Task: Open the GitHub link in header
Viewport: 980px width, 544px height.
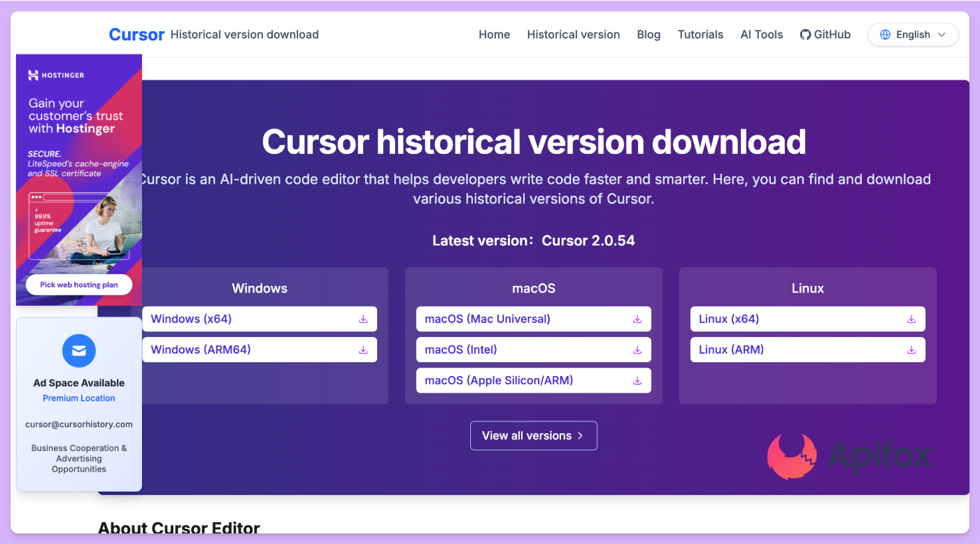Action: [825, 34]
